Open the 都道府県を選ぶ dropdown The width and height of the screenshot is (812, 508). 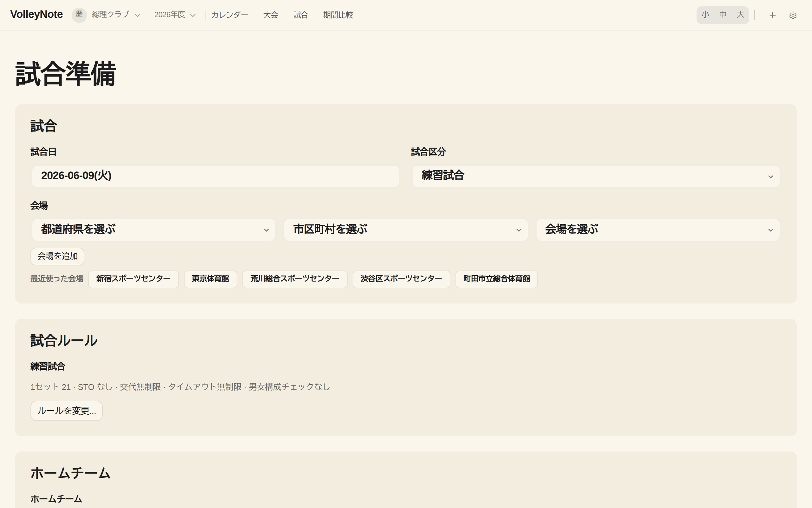pyautogui.click(x=154, y=230)
